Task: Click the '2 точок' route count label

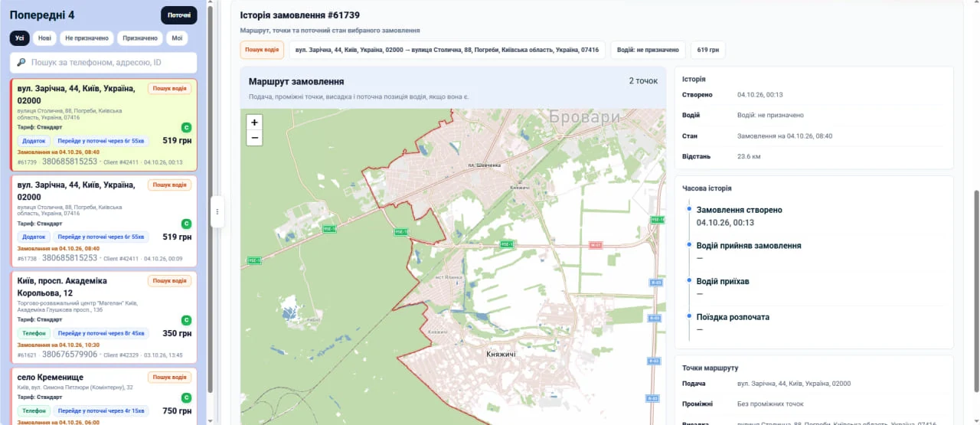Action: [643, 81]
